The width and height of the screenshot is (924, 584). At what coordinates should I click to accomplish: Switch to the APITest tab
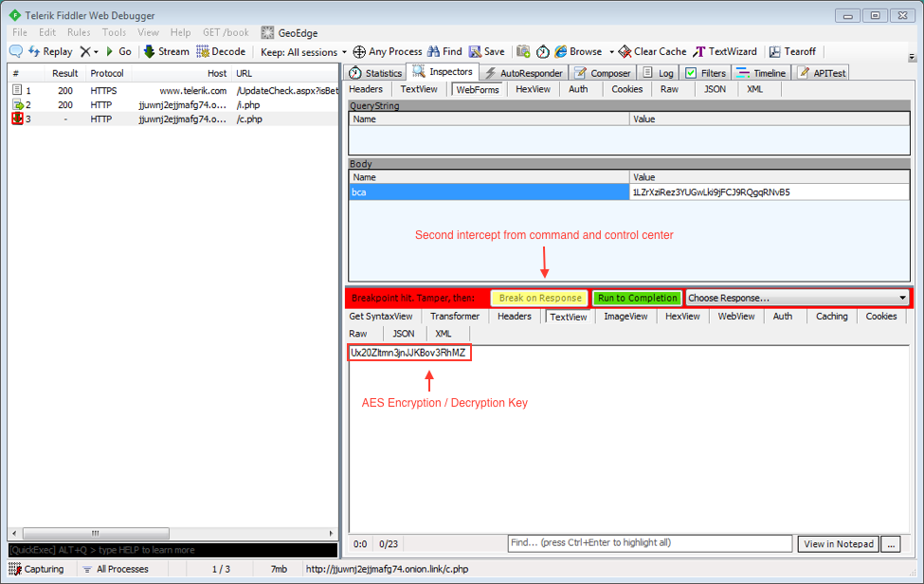(822, 72)
